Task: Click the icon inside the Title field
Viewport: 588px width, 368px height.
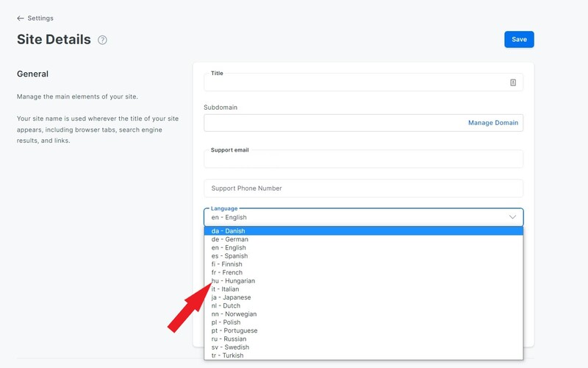Action: coord(513,82)
